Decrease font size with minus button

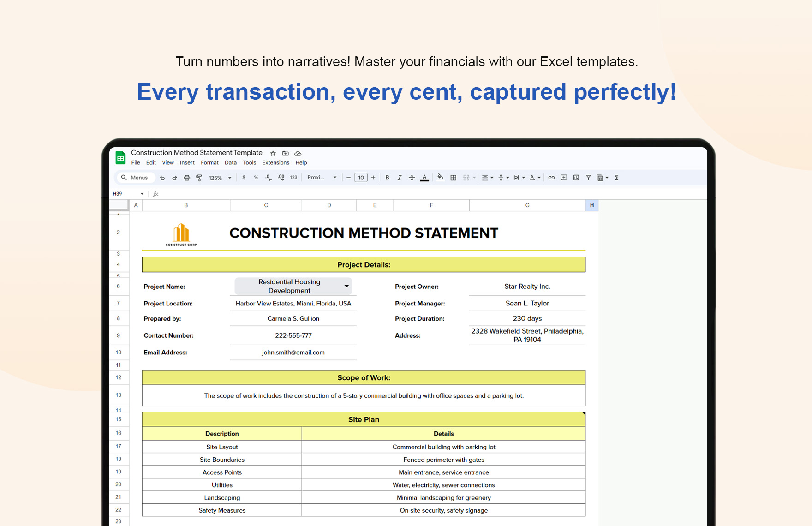[349, 178]
